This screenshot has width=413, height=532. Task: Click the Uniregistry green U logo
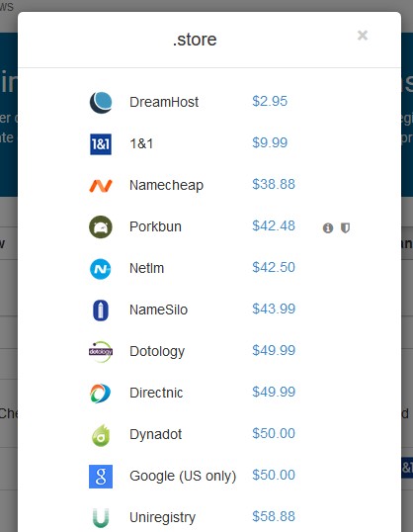click(x=101, y=518)
